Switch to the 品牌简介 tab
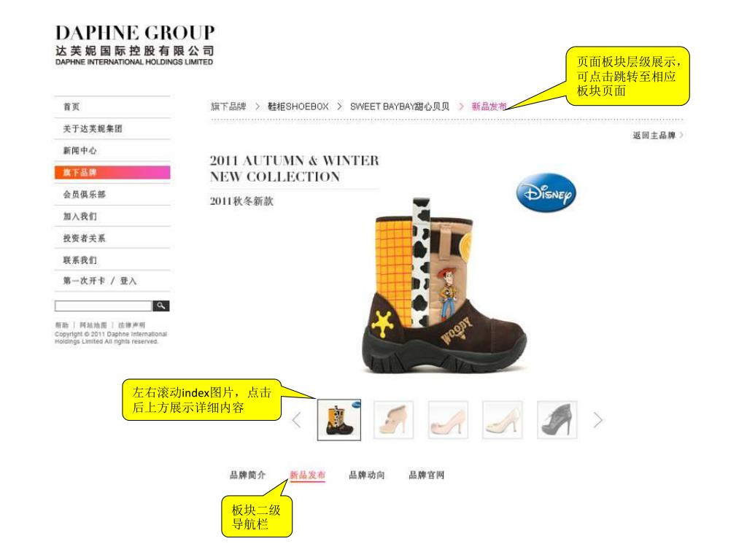 click(248, 475)
